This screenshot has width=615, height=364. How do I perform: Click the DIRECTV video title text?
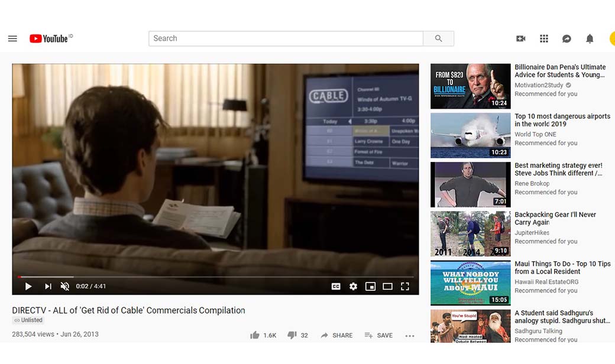tap(129, 310)
